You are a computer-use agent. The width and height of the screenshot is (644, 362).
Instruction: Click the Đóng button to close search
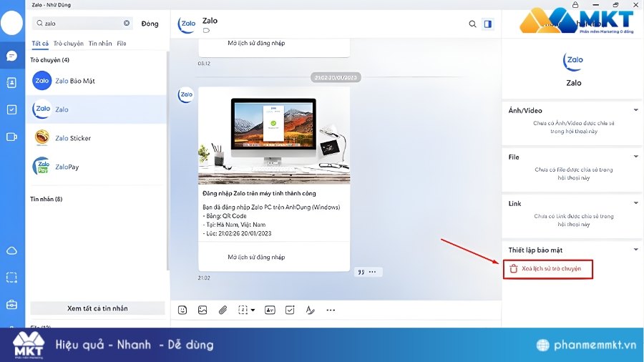(x=150, y=24)
